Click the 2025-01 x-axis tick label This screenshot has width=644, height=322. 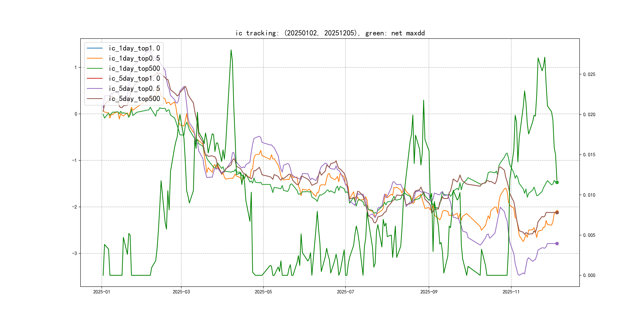point(102,292)
